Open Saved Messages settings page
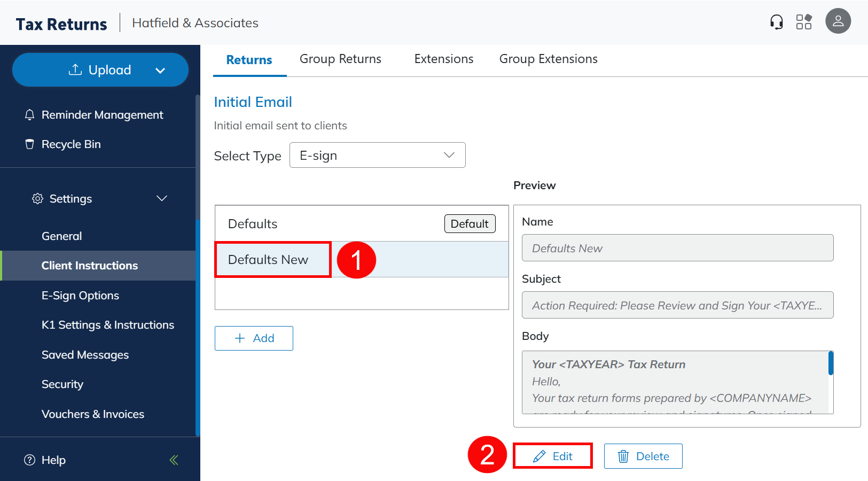The image size is (868, 481). pyautogui.click(x=85, y=355)
